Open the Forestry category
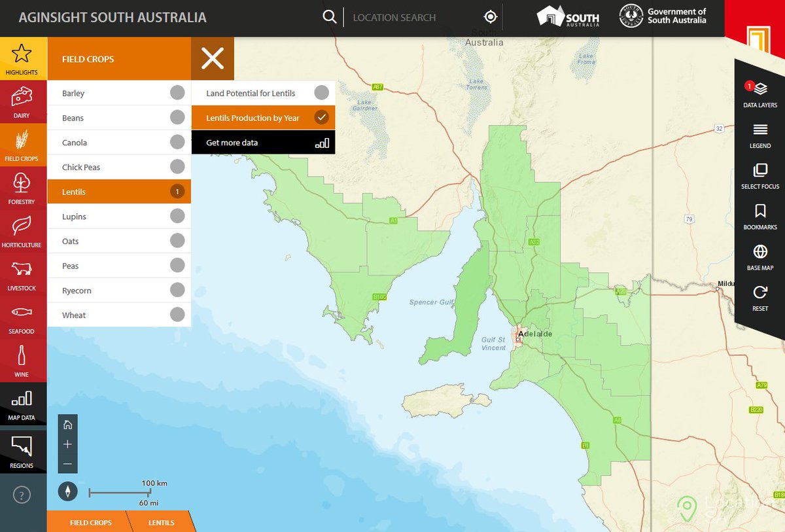This screenshot has width=785, height=532. coord(23,188)
